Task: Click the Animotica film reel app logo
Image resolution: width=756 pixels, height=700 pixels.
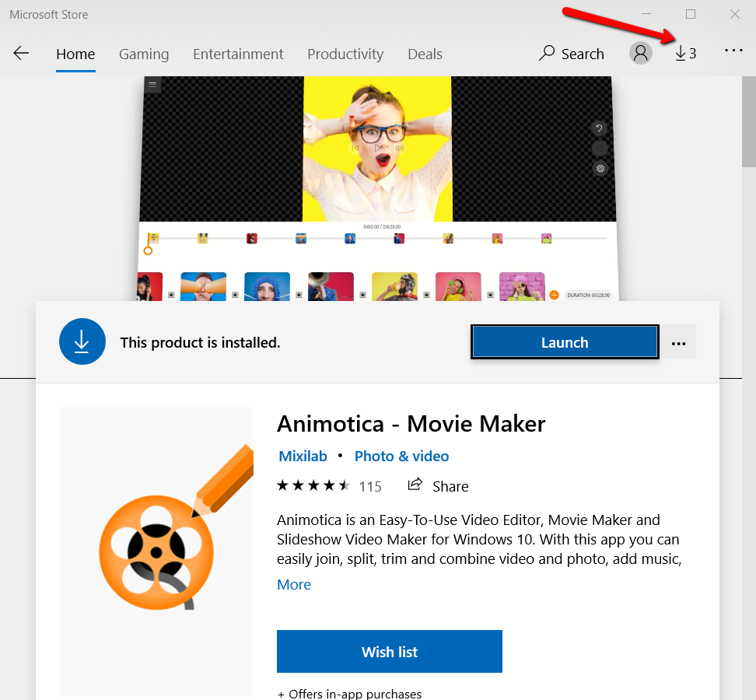Action: (156, 552)
